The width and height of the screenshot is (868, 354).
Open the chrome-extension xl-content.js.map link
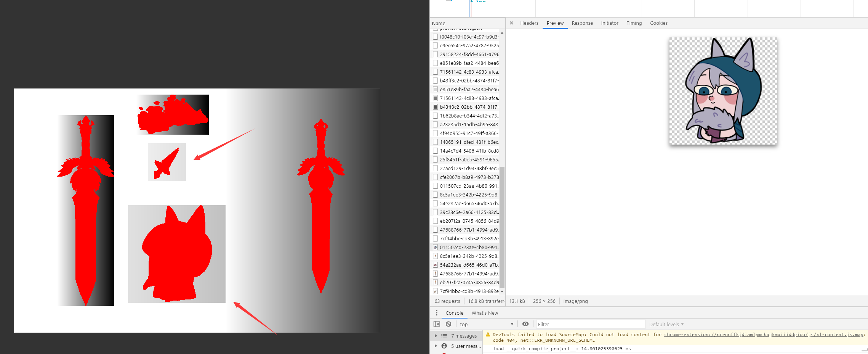click(x=764, y=335)
